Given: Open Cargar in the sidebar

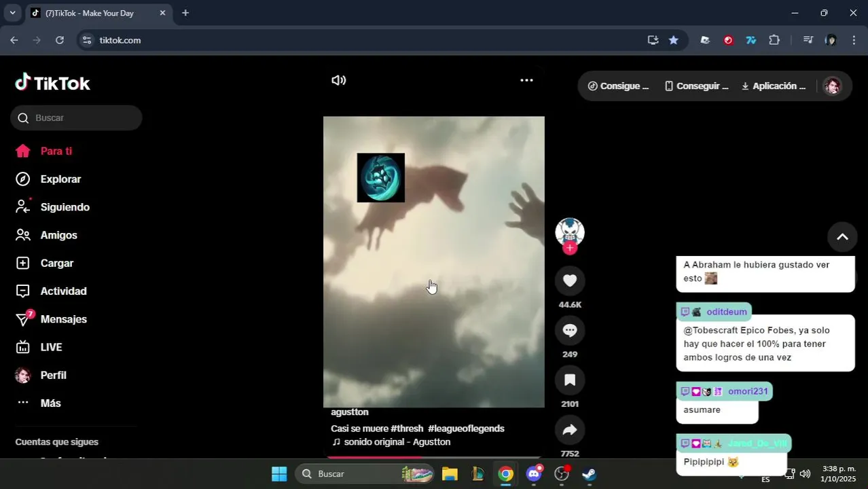Looking at the screenshot, I should tap(44, 263).
